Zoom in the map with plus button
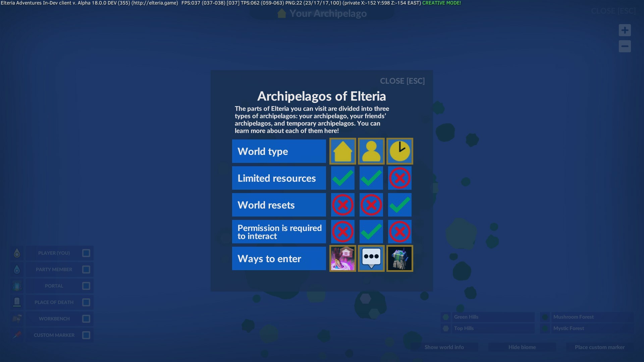The width and height of the screenshot is (644, 362). point(625,30)
